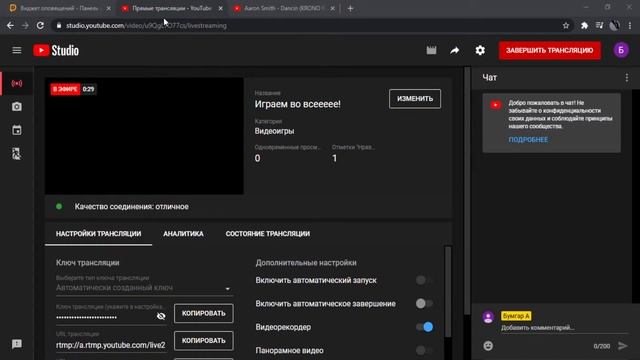Open the Подробнее link in chat
The image size is (640, 360).
tap(528, 140)
